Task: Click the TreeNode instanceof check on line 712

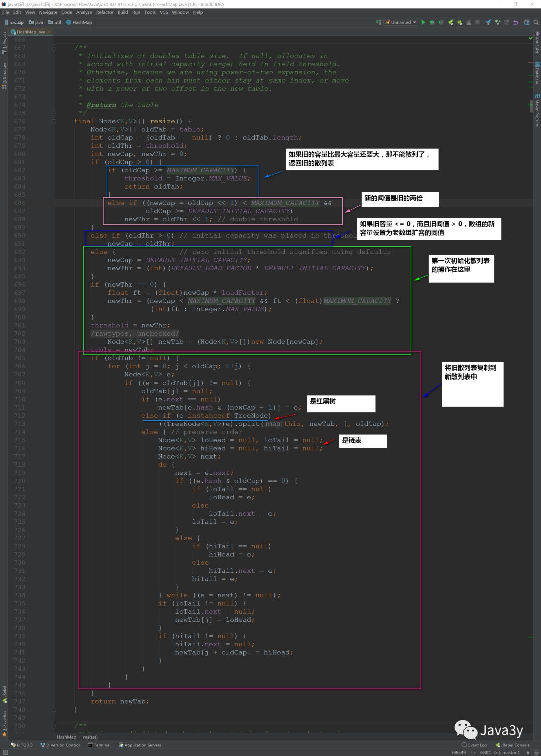Action: [x=206, y=416]
